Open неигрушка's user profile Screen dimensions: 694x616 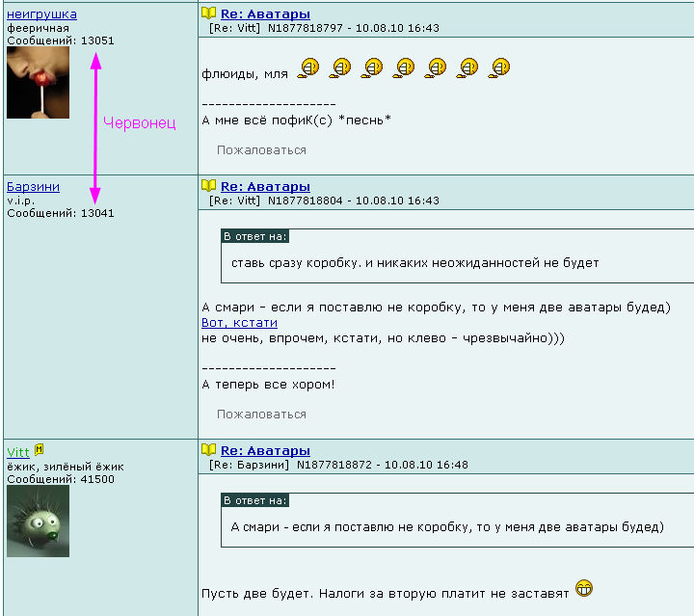click(x=41, y=14)
